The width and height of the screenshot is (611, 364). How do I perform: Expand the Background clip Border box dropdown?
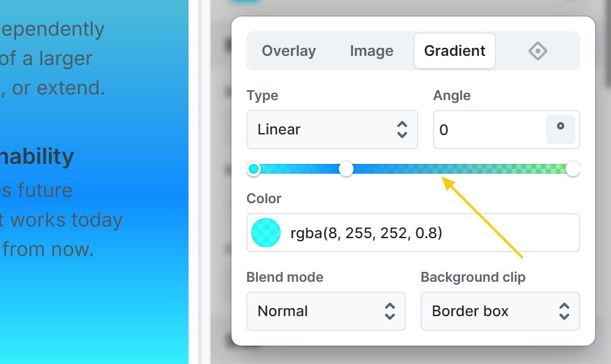tap(500, 311)
